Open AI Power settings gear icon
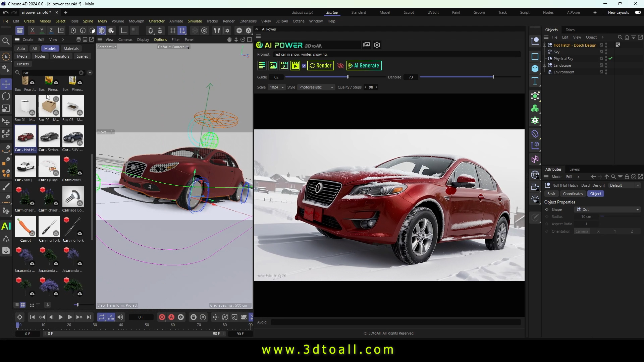The height and width of the screenshot is (362, 644). pos(377,45)
